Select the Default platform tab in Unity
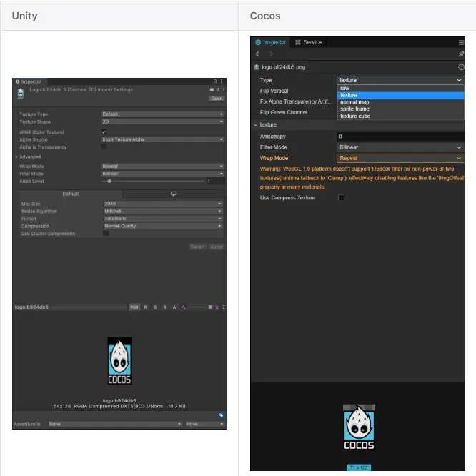 coord(71,194)
